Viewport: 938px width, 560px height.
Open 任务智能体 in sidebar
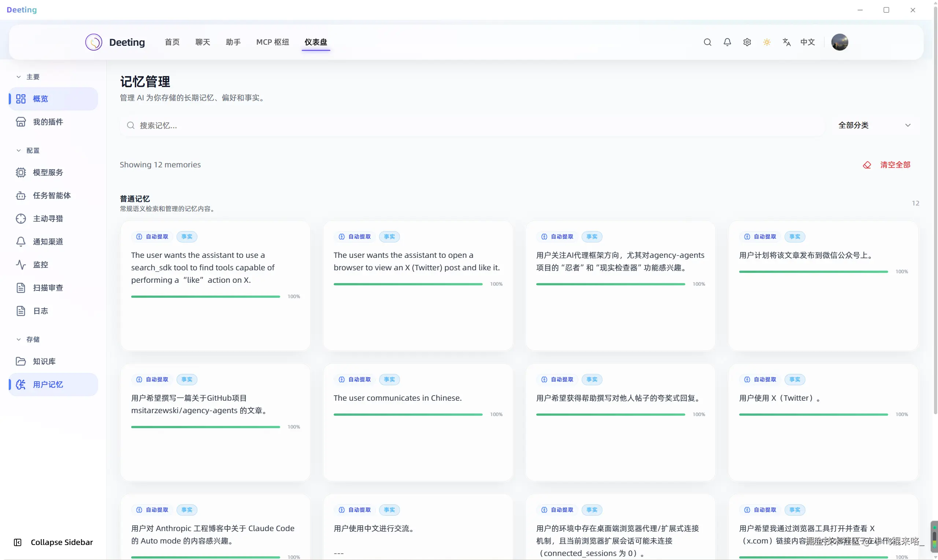[51, 196]
